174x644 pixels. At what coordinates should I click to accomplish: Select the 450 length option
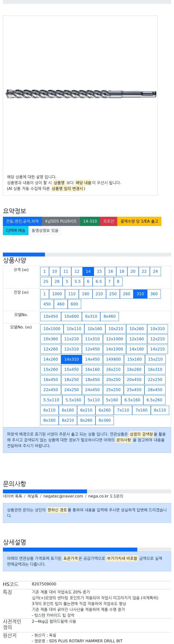[x=47, y=304]
